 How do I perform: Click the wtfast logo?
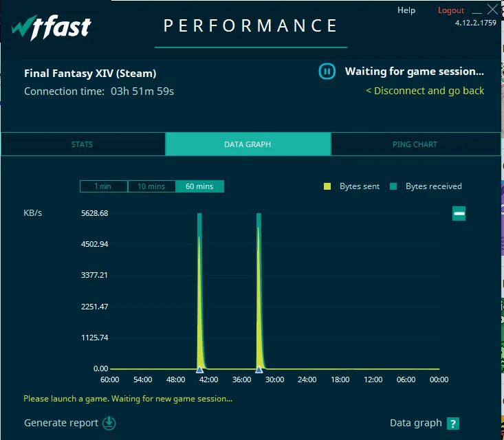coord(52,27)
